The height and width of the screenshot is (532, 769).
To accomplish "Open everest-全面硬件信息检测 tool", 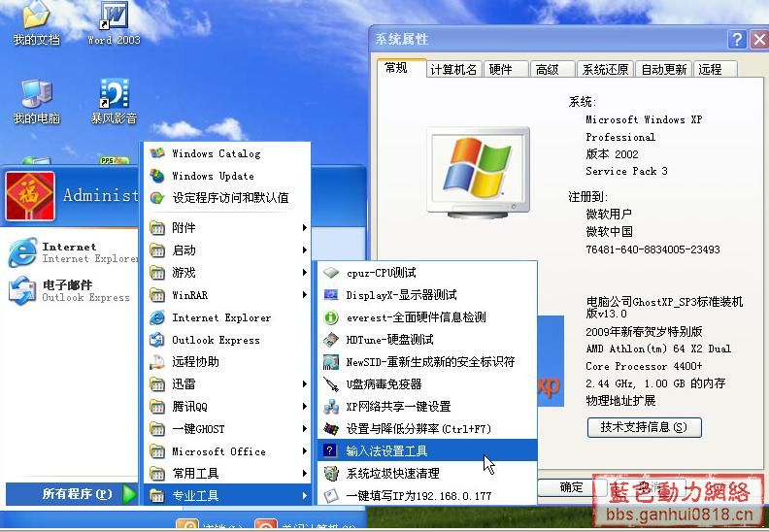I will coord(416,317).
